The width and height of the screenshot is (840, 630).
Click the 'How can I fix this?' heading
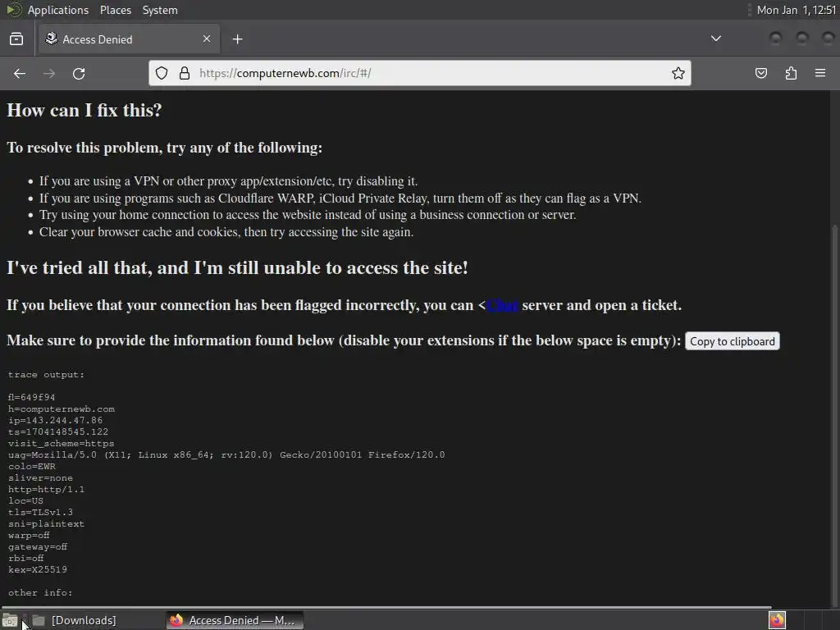[x=84, y=111]
